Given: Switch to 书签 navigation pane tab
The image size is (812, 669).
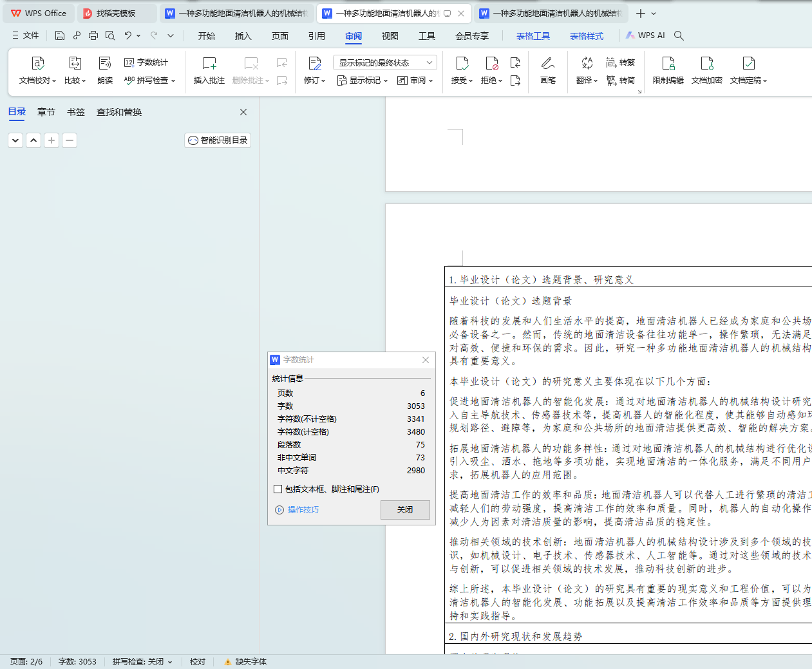Looking at the screenshot, I should point(76,112).
